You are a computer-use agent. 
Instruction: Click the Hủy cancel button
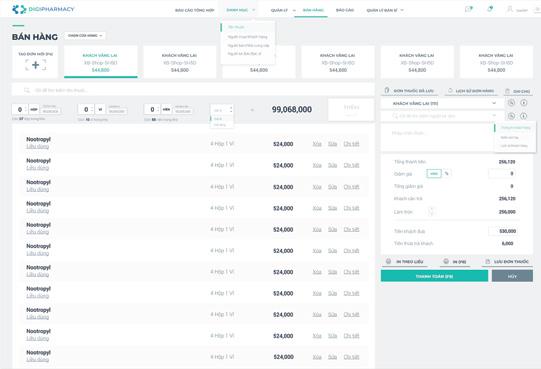pos(512,276)
